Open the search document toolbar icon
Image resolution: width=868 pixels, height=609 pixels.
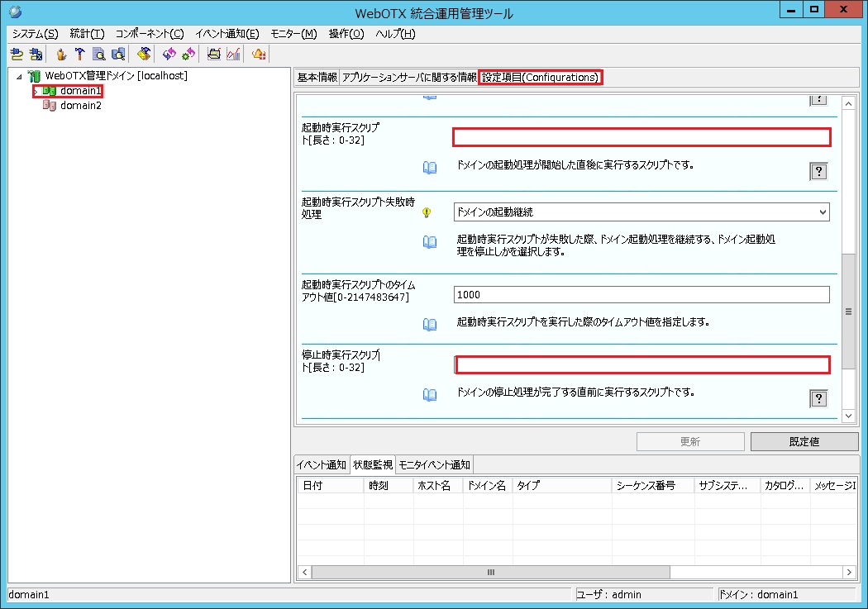pyautogui.click(x=99, y=53)
